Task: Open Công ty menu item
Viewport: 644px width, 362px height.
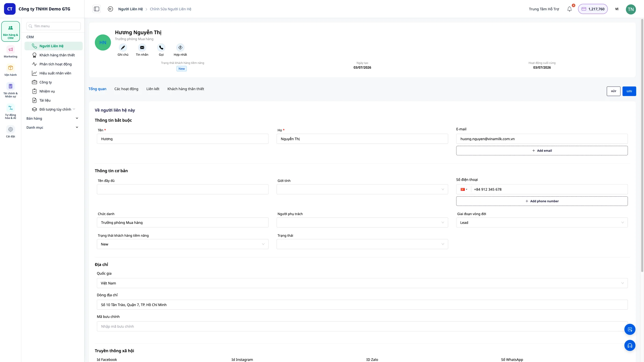Action: (x=53, y=82)
